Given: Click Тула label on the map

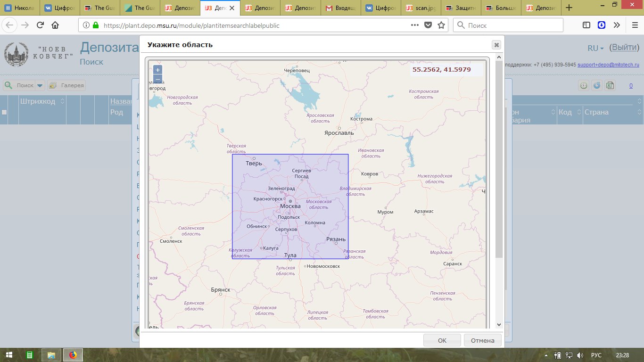Looking at the screenshot, I should 290,255.
